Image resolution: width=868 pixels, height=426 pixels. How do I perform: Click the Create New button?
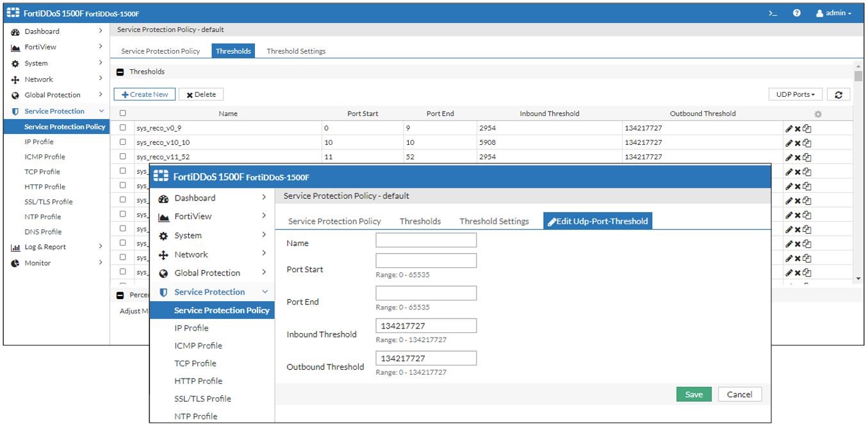click(145, 94)
